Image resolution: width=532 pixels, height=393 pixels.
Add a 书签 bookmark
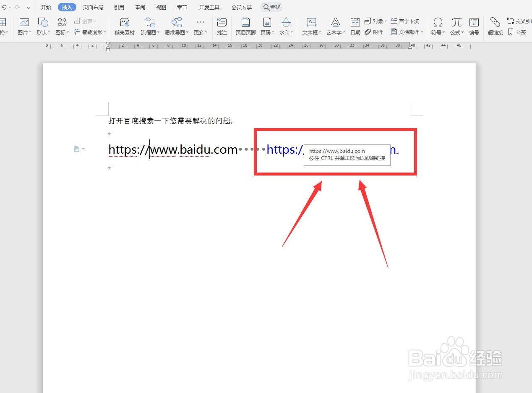click(516, 32)
